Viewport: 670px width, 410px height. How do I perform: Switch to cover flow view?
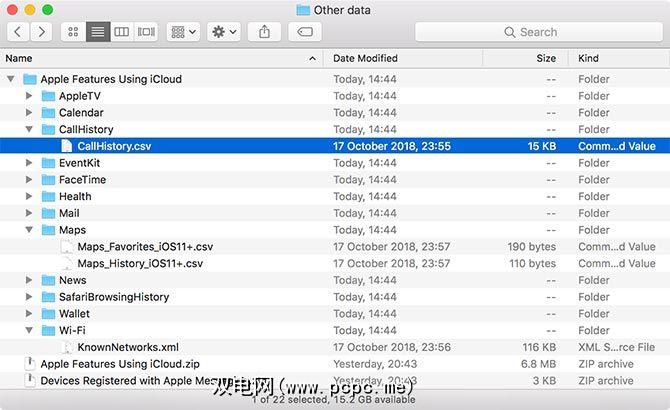coord(146,32)
